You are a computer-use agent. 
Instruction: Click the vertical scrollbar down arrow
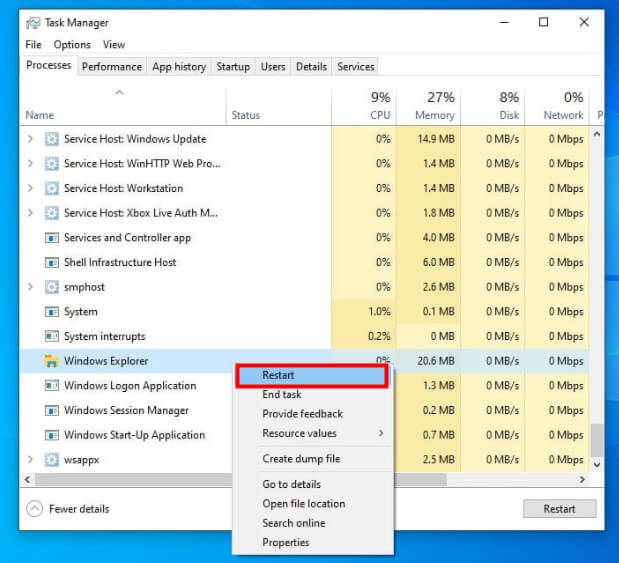point(597,464)
